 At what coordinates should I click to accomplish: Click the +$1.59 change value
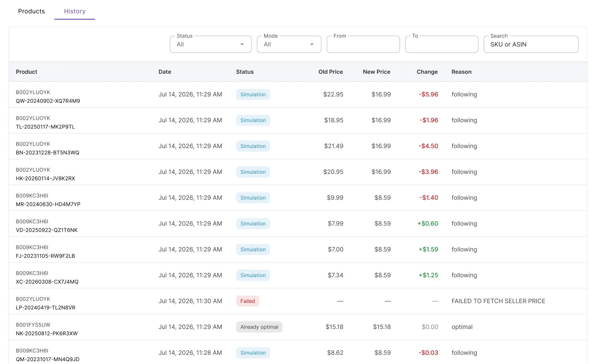tap(428, 249)
